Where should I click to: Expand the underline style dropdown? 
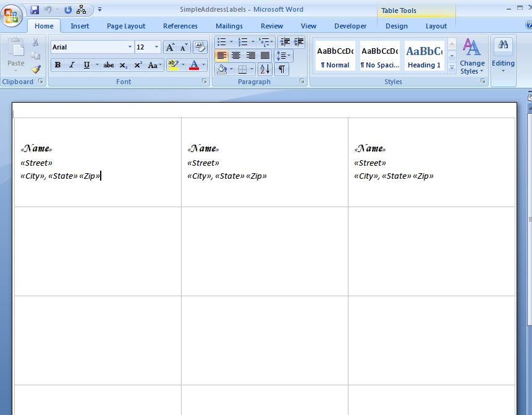click(x=97, y=65)
